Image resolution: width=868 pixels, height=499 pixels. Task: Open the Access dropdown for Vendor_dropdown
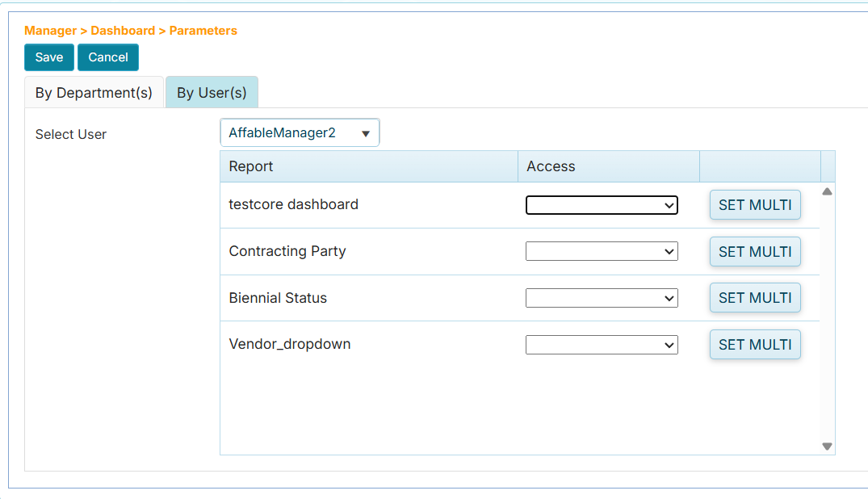[601, 344]
